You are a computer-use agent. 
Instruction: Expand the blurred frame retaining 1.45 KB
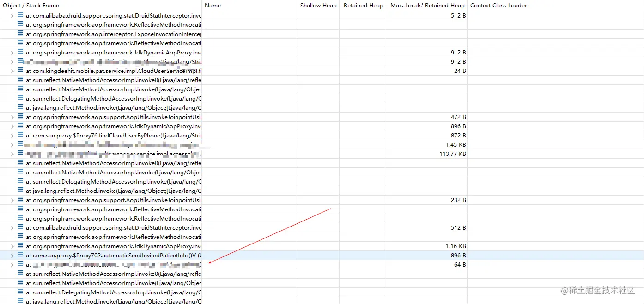[x=12, y=144]
